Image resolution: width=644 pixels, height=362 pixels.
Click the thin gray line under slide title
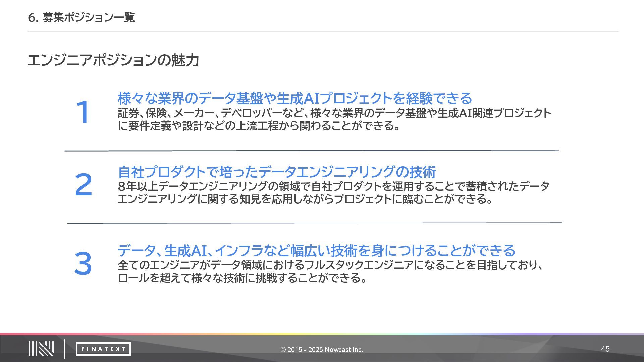322,32
